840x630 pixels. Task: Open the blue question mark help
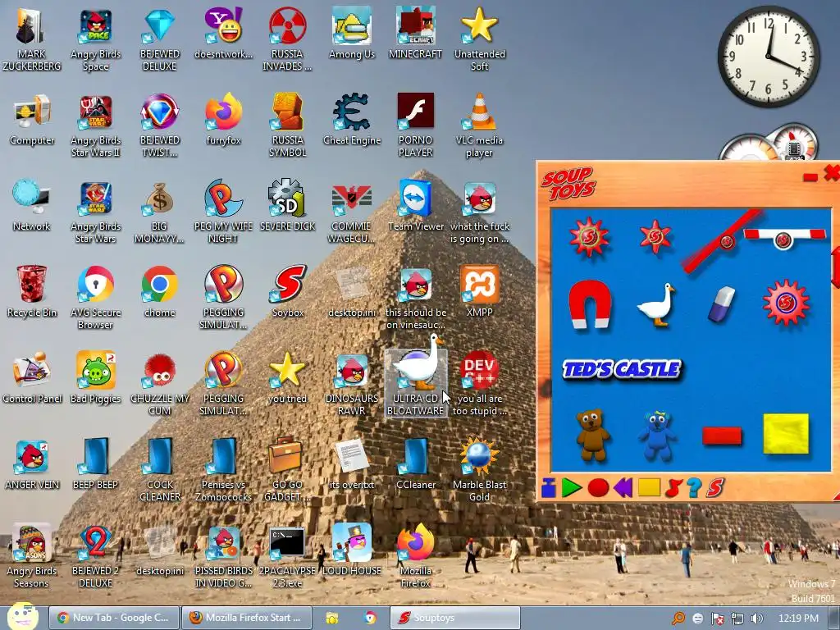tap(694, 487)
